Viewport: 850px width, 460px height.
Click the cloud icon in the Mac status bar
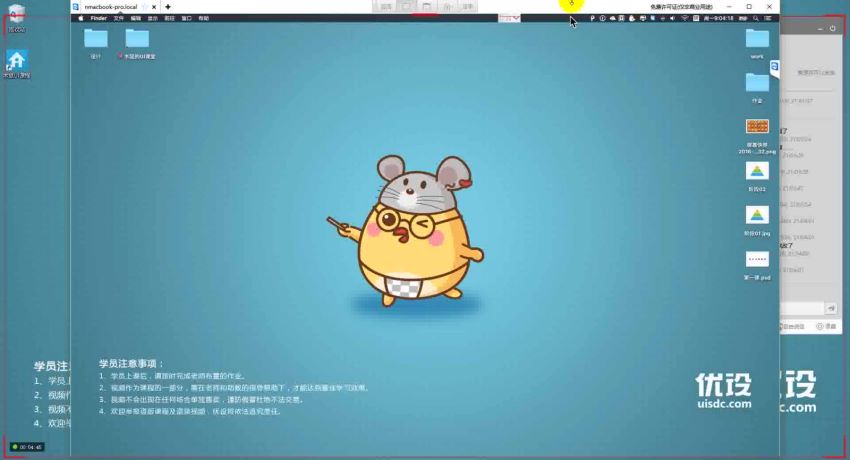pos(613,18)
